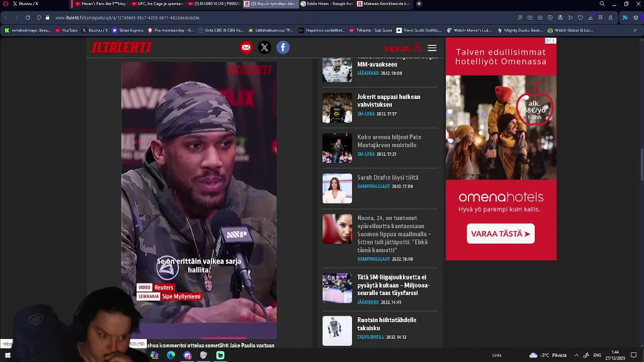Click the snapshot camera toolbar icon
644x362 pixels.
point(540,18)
